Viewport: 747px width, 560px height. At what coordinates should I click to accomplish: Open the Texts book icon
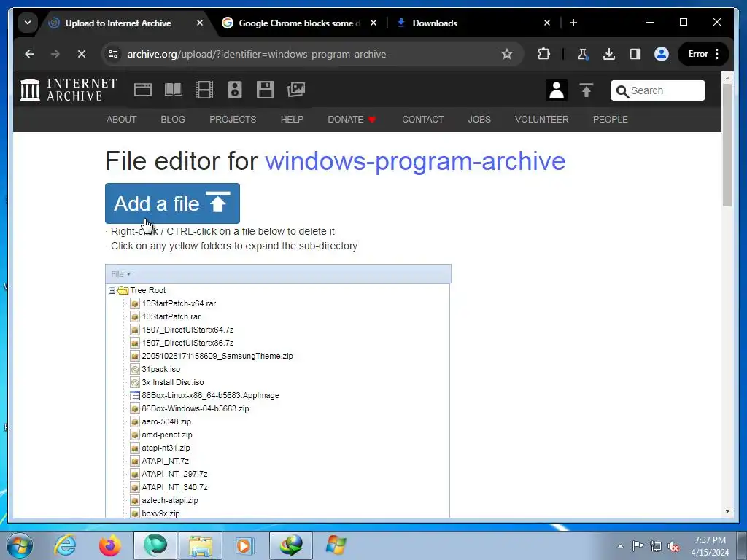pos(174,90)
